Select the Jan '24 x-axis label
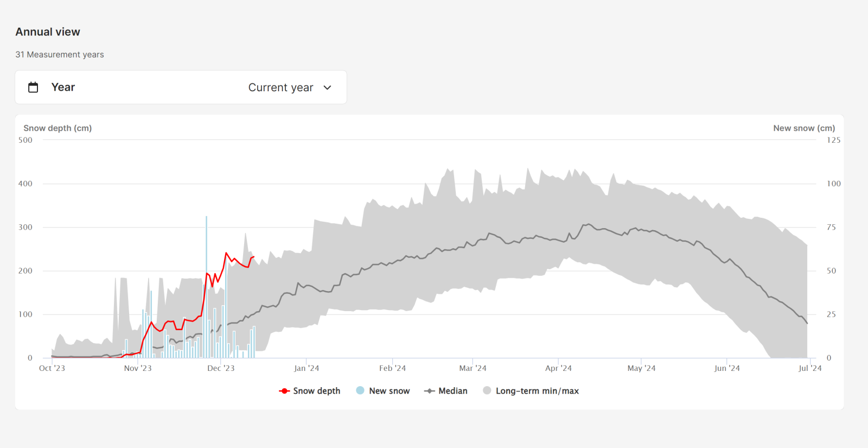 [x=307, y=368]
